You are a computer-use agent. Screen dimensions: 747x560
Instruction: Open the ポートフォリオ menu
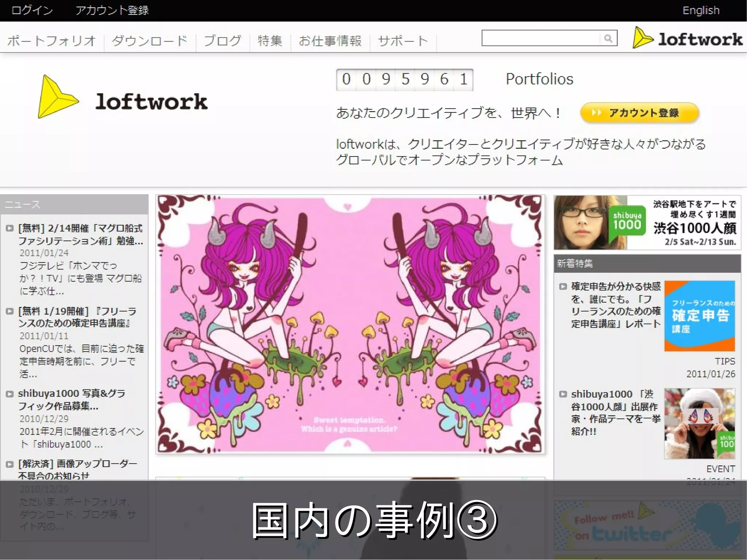click(51, 40)
